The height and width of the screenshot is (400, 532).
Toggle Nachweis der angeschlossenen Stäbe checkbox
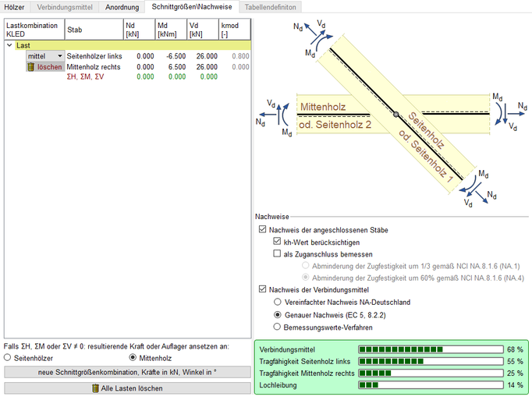tap(262, 230)
